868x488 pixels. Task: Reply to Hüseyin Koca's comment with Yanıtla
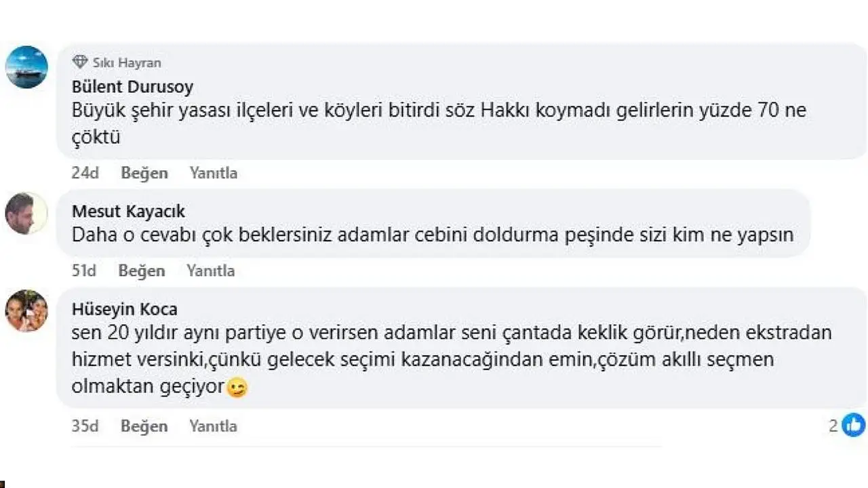[213, 426]
